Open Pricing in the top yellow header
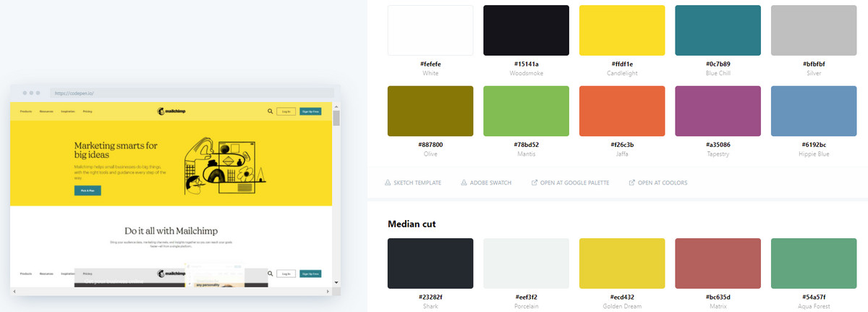This screenshot has width=868, height=312. (x=88, y=111)
